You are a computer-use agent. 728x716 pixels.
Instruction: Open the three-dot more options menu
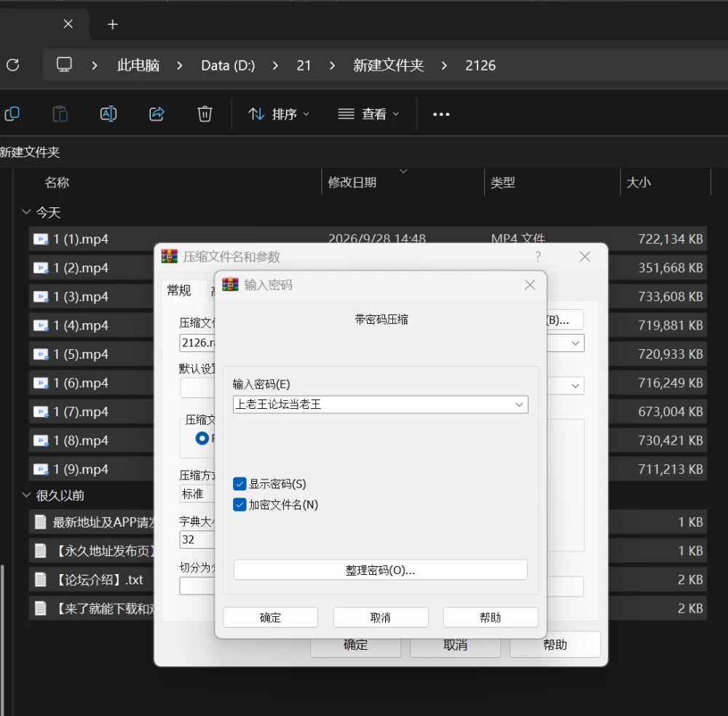click(x=441, y=114)
